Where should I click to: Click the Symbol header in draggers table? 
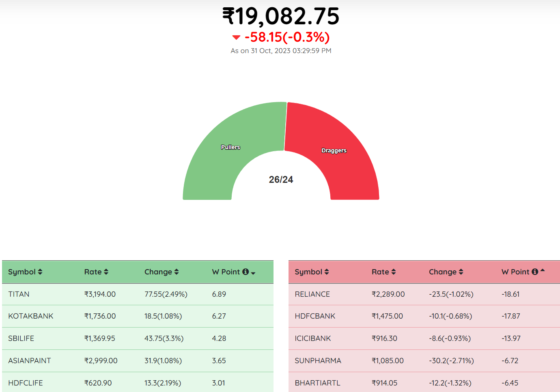coord(308,272)
